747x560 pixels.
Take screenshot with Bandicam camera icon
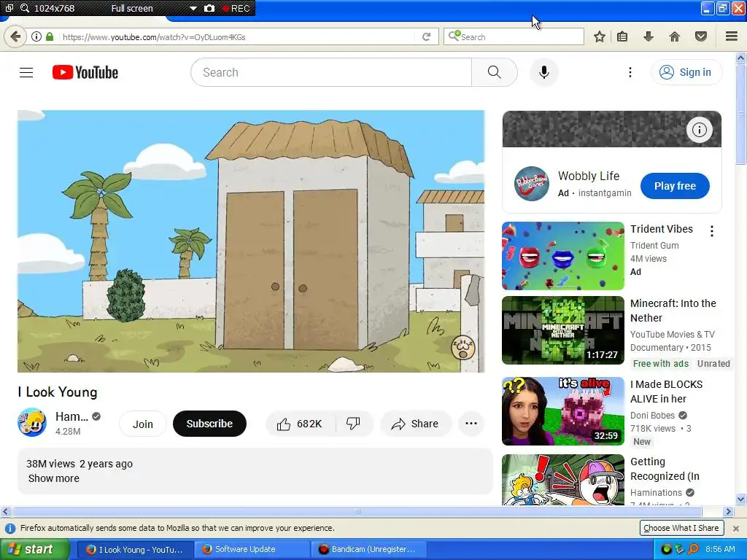(x=209, y=8)
